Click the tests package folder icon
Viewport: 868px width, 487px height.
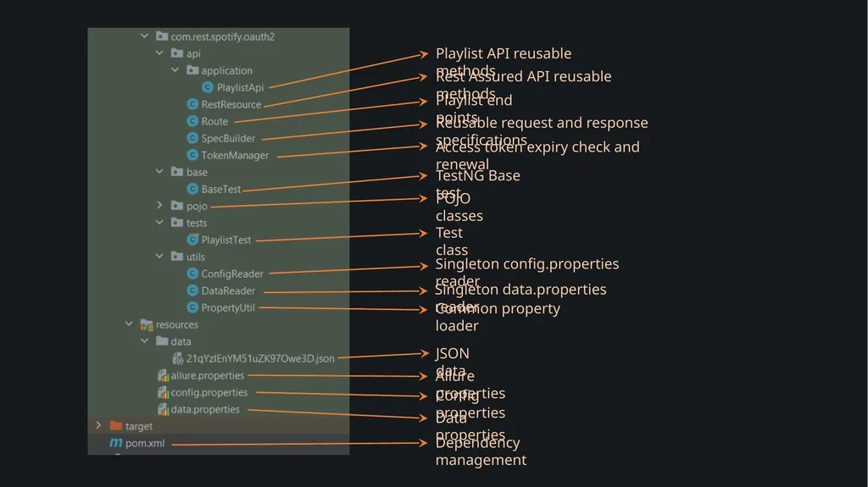(177, 223)
